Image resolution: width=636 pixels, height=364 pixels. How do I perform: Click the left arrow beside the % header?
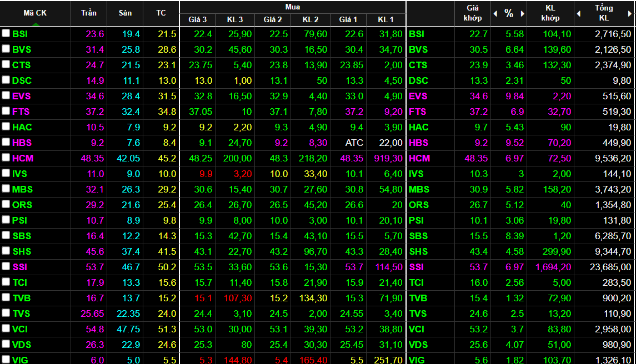[x=495, y=14]
